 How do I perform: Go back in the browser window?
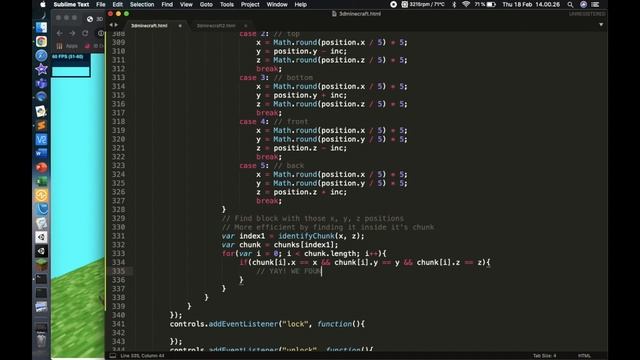pos(60,33)
